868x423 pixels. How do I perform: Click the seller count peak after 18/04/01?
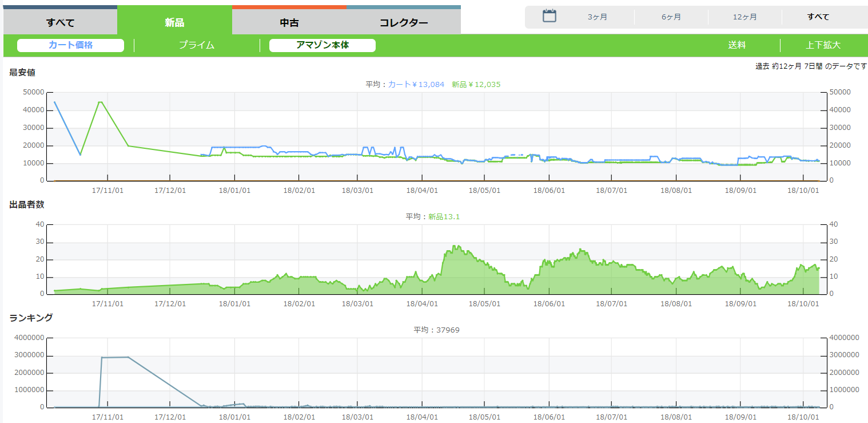pyautogui.click(x=455, y=246)
